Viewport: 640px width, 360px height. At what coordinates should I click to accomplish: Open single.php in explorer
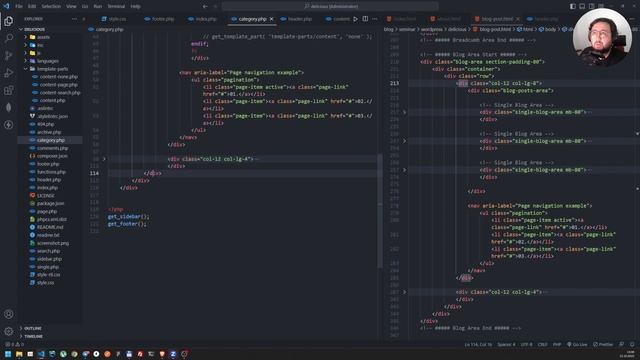(x=48, y=267)
